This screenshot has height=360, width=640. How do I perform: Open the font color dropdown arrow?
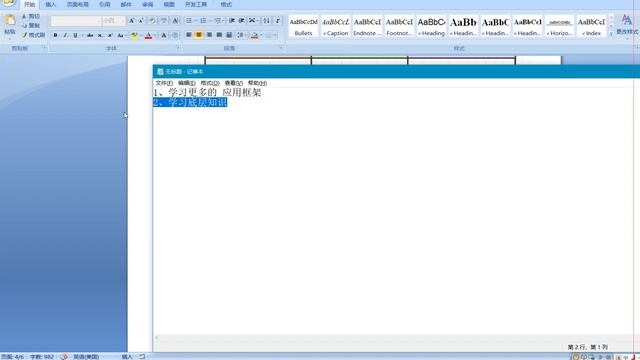point(156,36)
